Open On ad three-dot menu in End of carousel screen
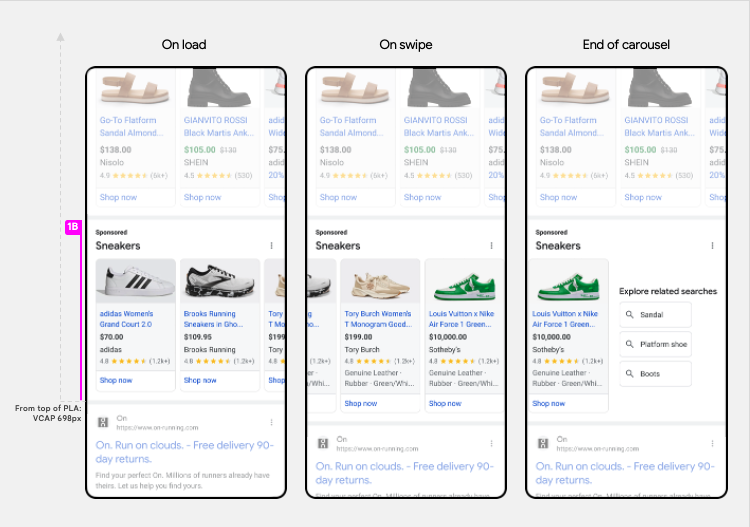 tap(712, 444)
